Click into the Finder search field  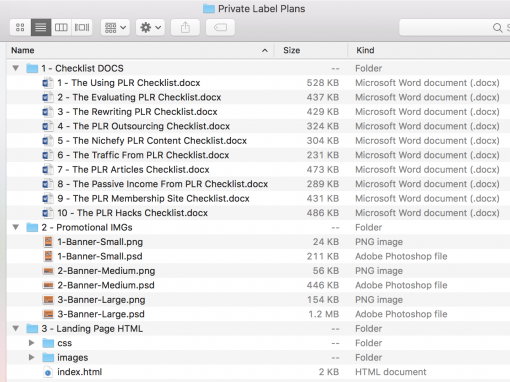tap(455, 27)
